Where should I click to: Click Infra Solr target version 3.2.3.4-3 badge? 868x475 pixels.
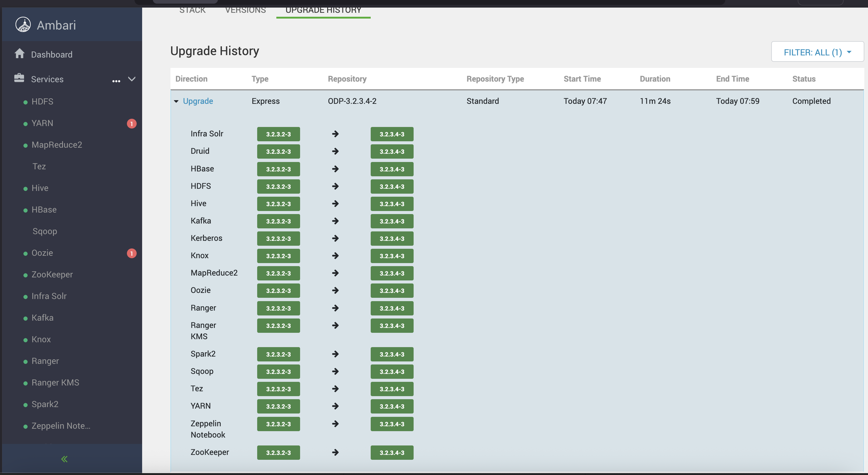click(x=392, y=134)
